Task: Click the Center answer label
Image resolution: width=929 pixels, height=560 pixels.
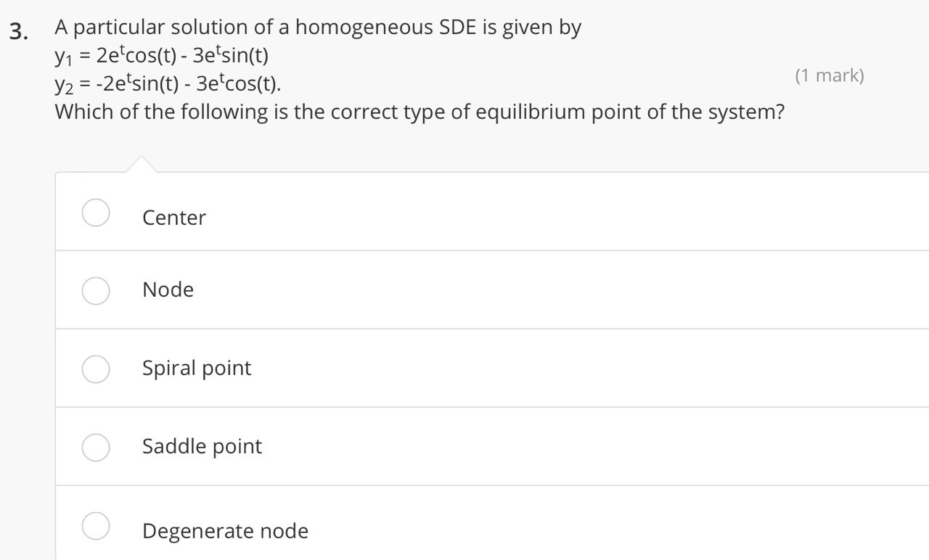Action: pyautogui.click(x=173, y=217)
